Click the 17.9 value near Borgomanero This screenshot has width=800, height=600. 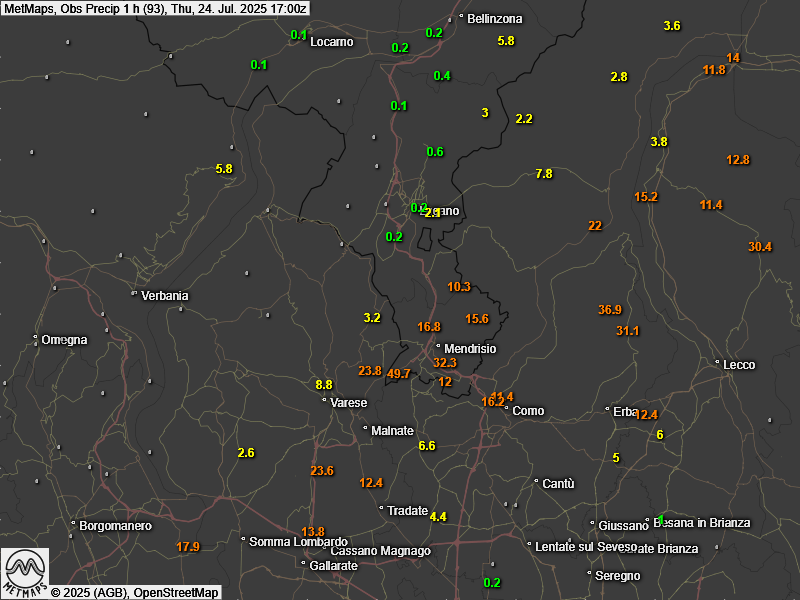point(188,547)
